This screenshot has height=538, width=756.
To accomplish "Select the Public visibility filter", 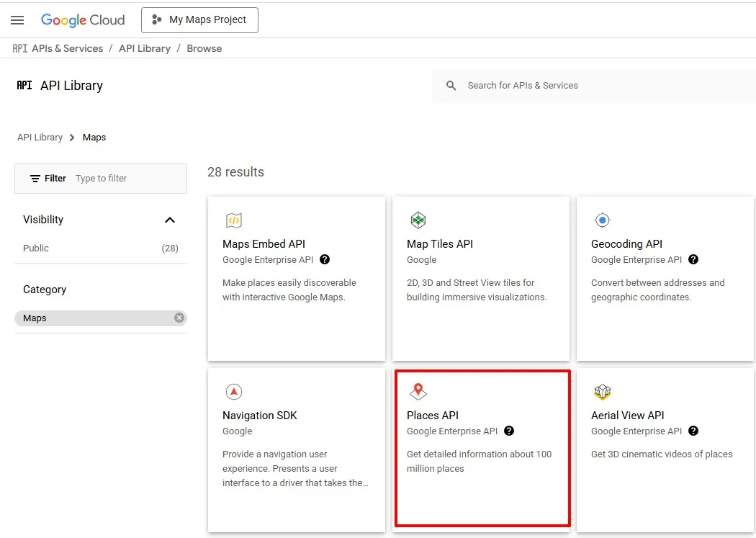I will pyautogui.click(x=36, y=248).
